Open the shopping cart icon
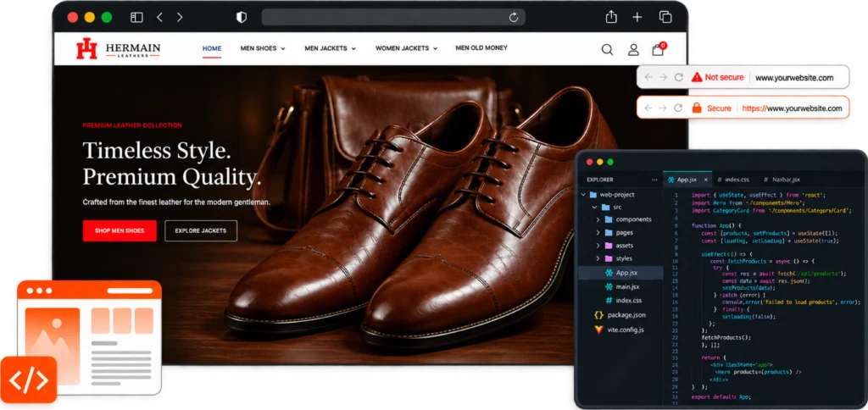868x410 pixels. [x=658, y=49]
